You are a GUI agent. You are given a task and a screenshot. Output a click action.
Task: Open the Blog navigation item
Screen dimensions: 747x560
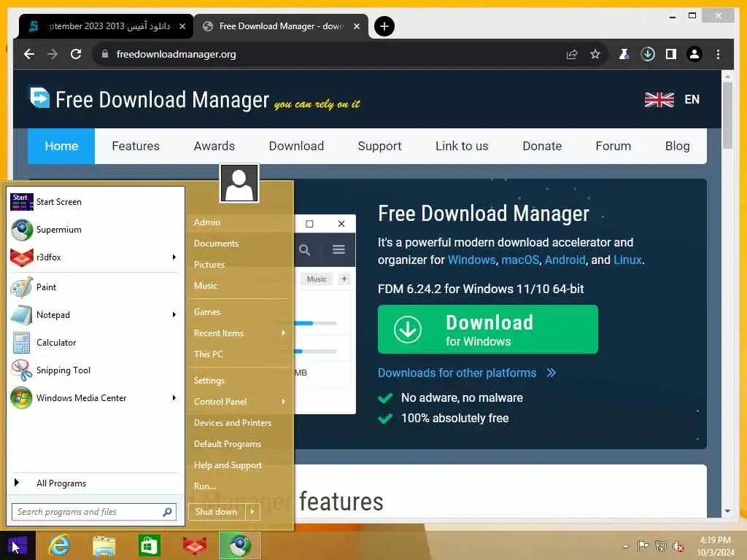click(678, 146)
